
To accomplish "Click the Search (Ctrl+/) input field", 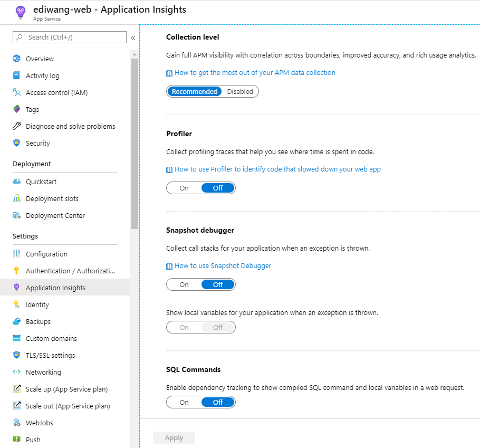I will tap(74, 37).
